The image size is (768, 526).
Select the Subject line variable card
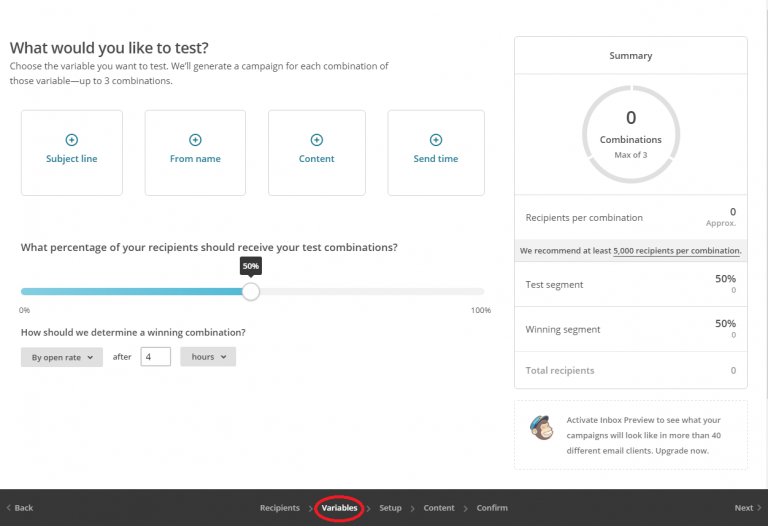(x=72, y=153)
